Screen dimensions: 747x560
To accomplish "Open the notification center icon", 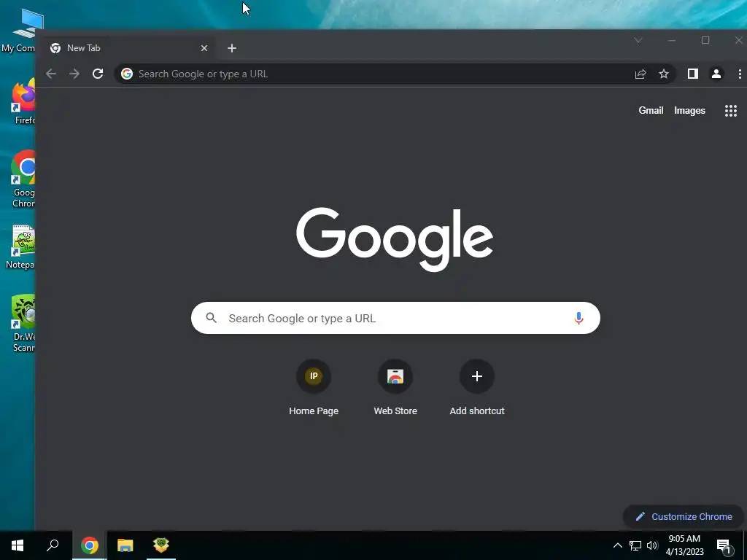I will tap(724, 547).
